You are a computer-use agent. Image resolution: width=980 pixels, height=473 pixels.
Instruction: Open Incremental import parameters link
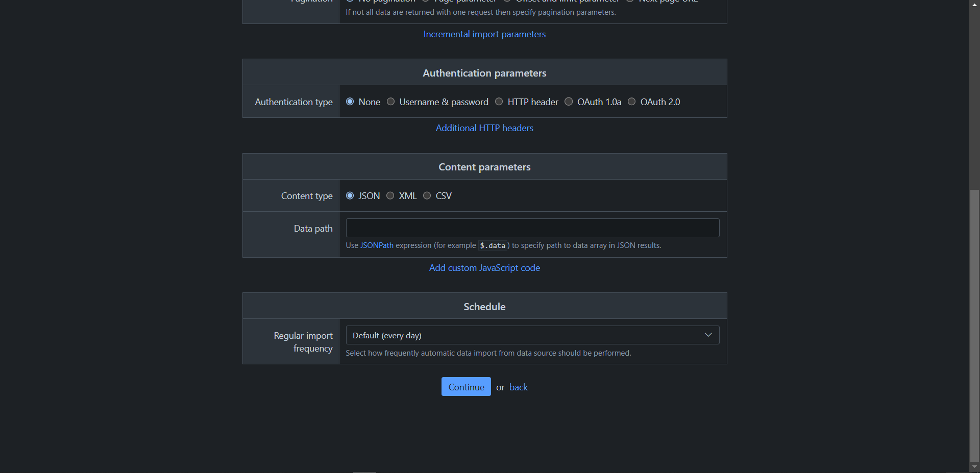[x=484, y=34]
